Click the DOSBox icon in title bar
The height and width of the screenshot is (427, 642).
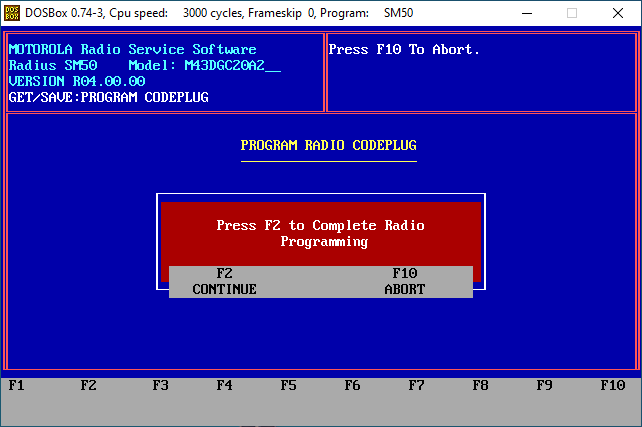click(x=12, y=13)
